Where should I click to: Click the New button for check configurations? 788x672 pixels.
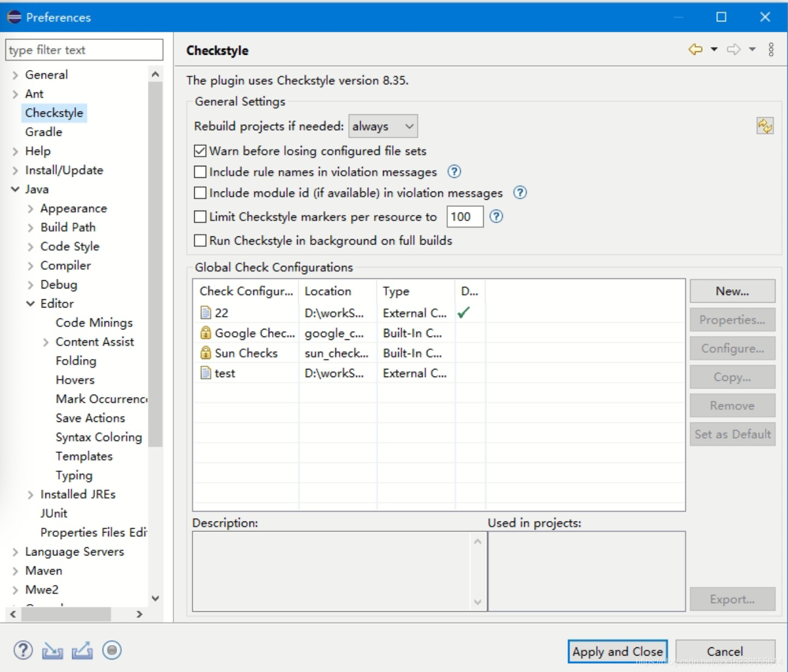click(x=732, y=291)
